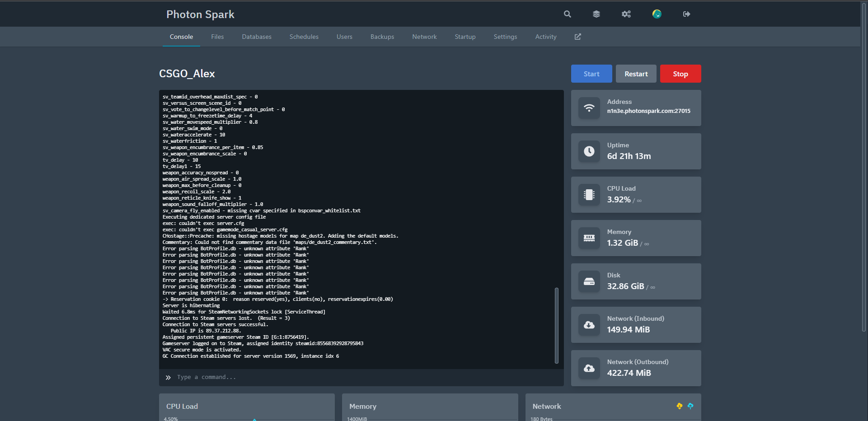The width and height of the screenshot is (868, 421).
Task: Click the sign out icon
Action: click(687, 14)
